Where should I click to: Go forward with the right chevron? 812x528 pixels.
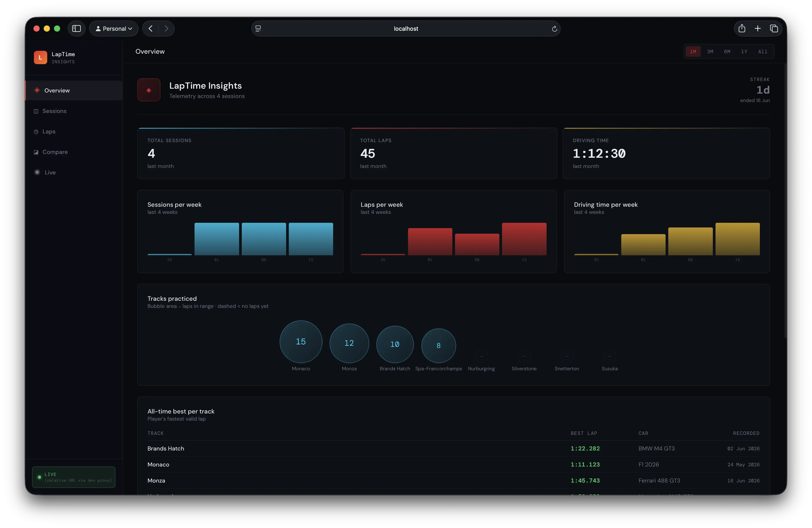click(166, 29)
